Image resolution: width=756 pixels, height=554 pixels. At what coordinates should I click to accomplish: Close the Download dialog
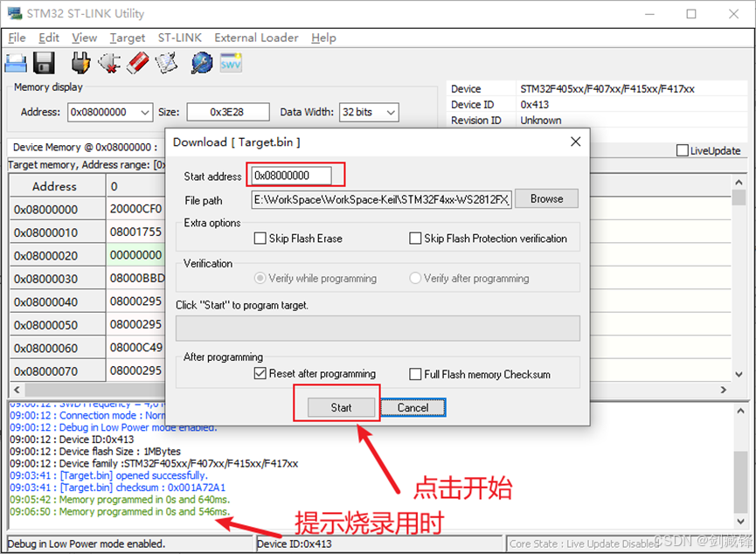(575, 142)
